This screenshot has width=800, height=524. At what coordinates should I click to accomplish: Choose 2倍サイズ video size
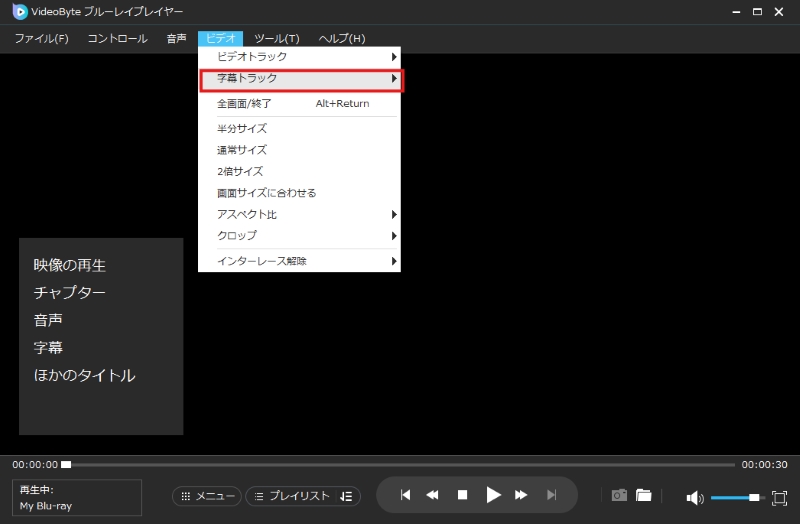(x=240, y=171)
